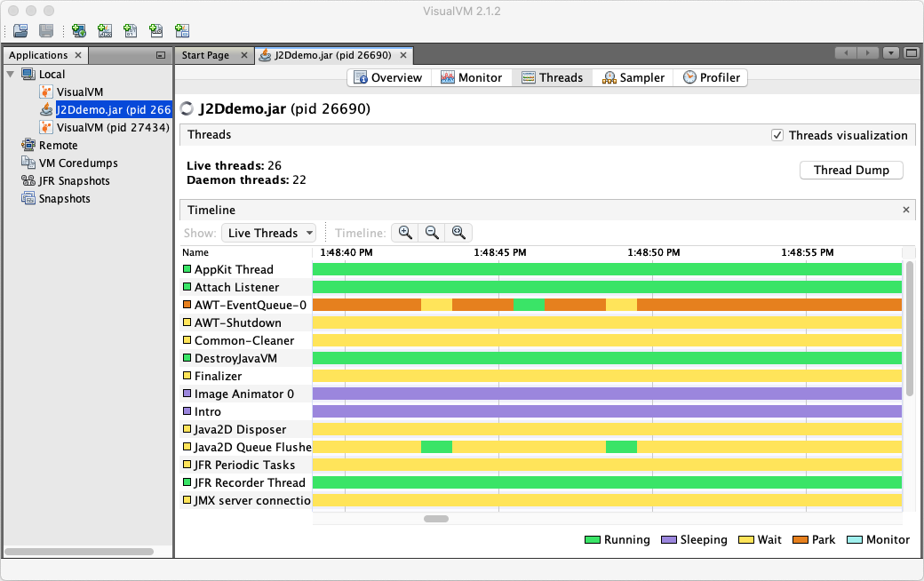The width and height of the screenshot is (924, 581).
Task: Click the yellow Wait legend swatch
Action: click(746, 540)
